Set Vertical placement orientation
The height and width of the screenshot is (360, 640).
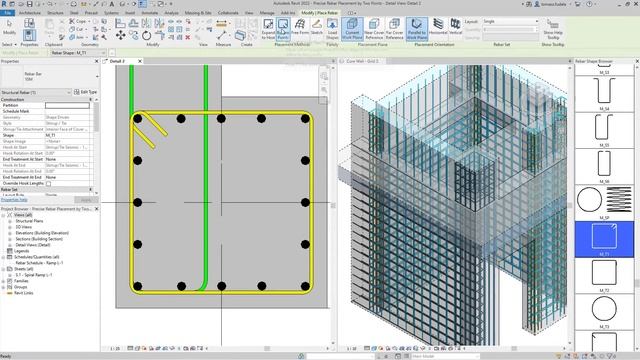[456, 27]
